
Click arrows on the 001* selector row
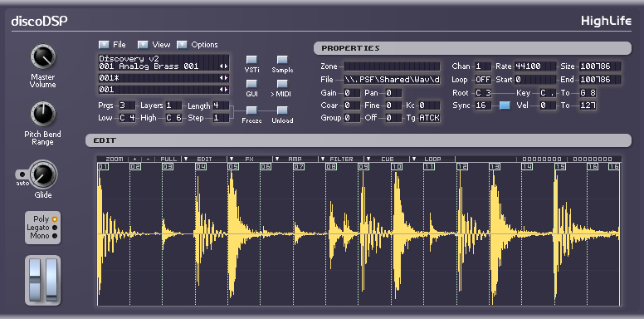coord(223,78)
